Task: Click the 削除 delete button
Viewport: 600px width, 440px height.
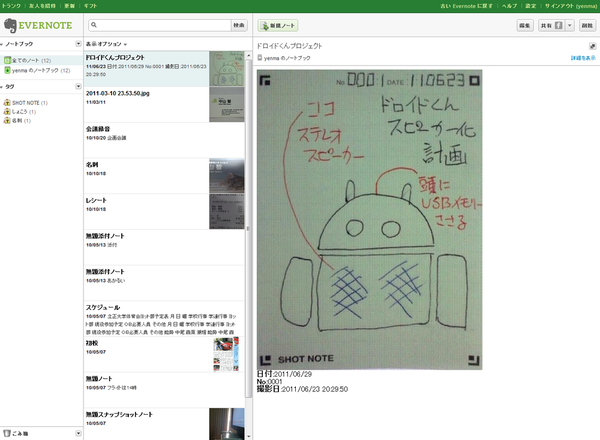Action: (587, 25)
